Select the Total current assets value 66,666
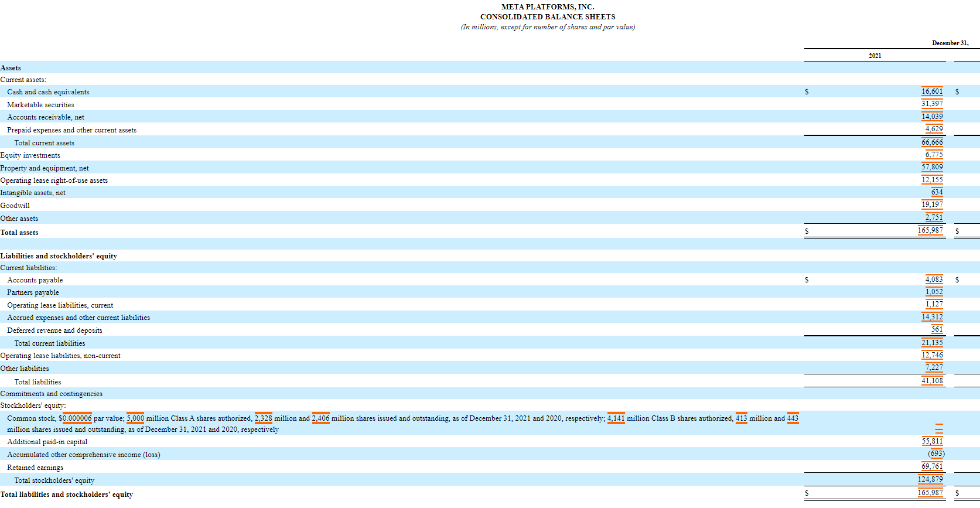This screenshot has width=980, height=508. [932, 142]
